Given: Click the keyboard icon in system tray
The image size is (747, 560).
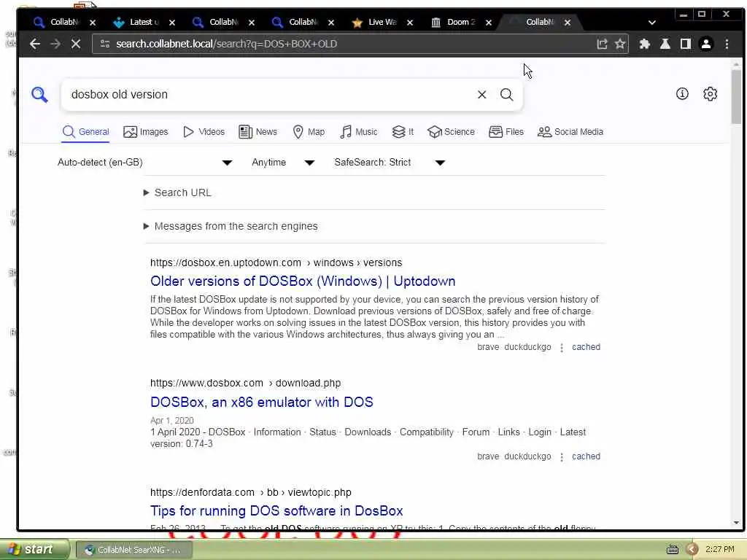Looking at the screenshot, I should [x=673, y=550].
